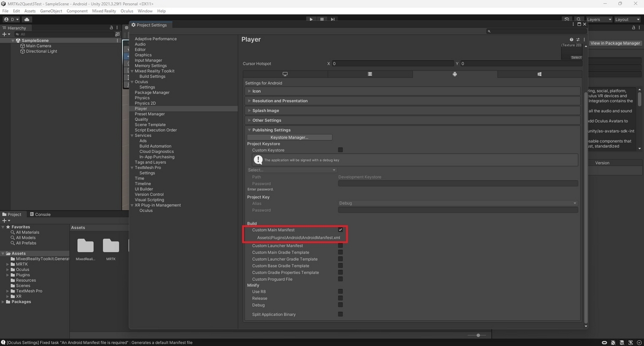644x346 pixels.
Task: Open the Hierarchy panel kebab menu
Action: click(118, 28)
